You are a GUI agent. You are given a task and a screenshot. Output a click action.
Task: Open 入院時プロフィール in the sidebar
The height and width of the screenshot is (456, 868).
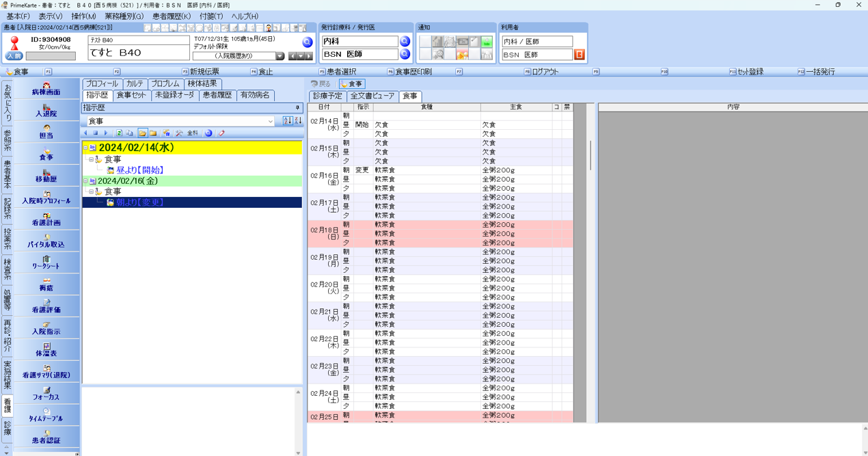coord(46,199)
